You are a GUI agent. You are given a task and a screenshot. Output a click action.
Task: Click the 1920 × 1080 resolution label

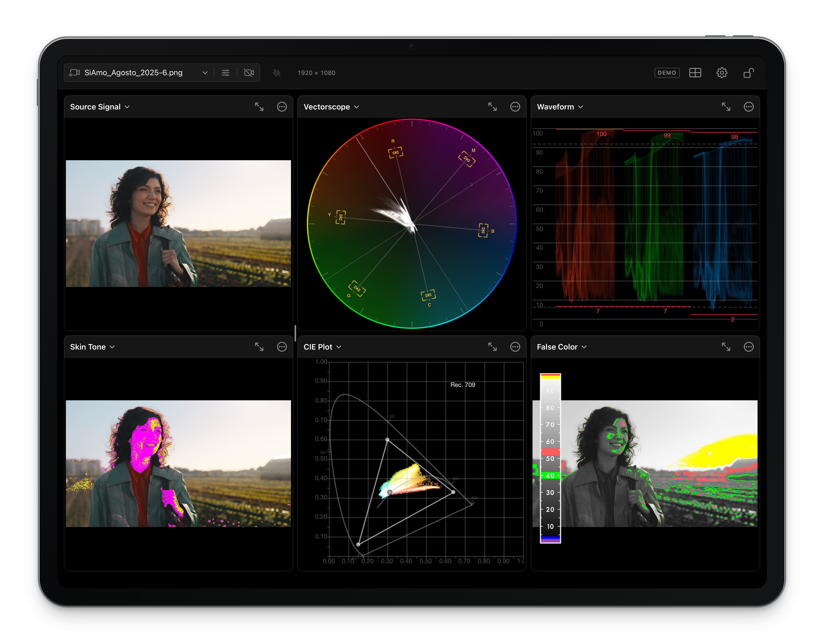point(316,73)
